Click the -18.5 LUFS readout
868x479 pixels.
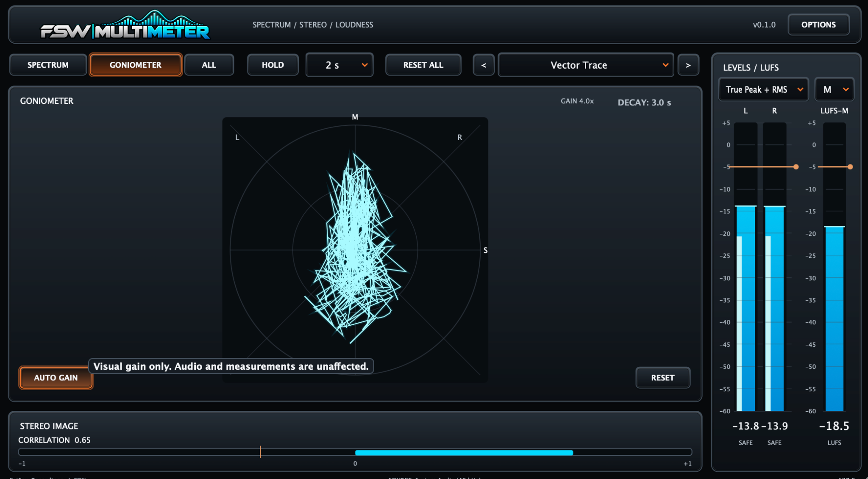[834, 426]
